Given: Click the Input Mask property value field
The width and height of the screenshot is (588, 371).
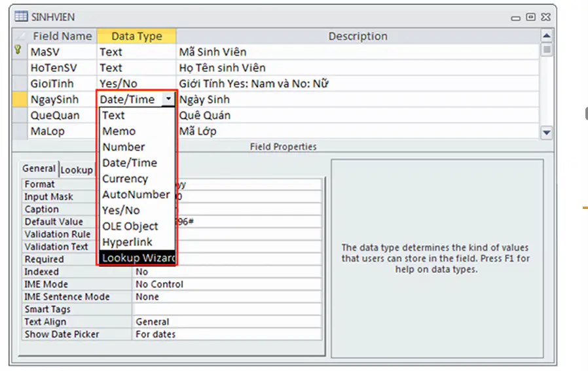Looking at the screenshot, I should click(248, 197).
